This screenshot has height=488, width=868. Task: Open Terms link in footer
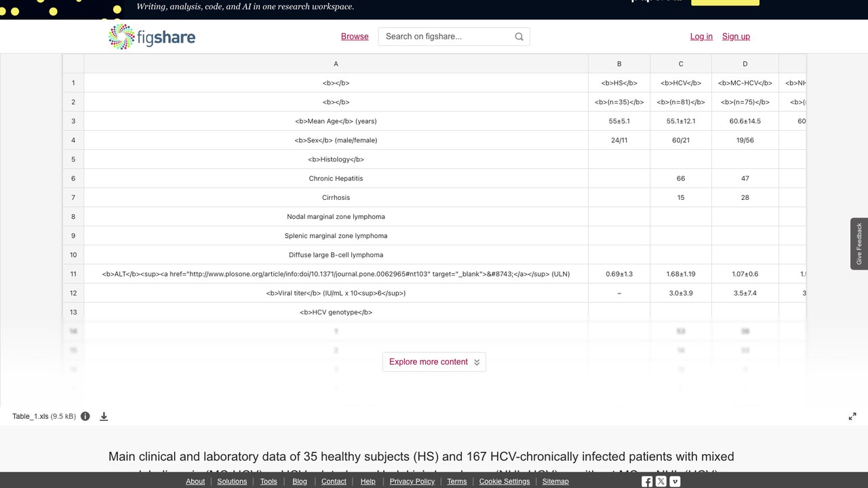click(457, 481)
